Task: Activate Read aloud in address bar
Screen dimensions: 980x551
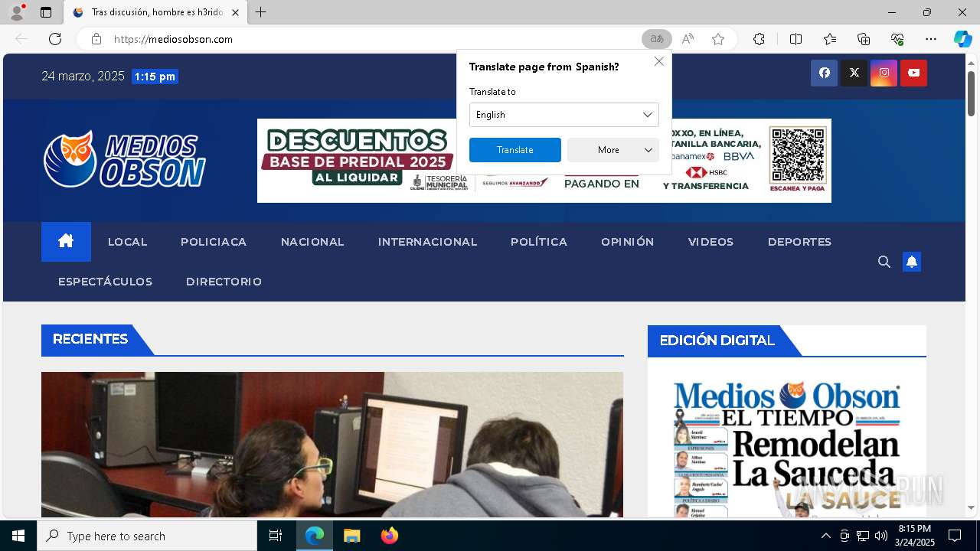Action: (x=688, y=39)
